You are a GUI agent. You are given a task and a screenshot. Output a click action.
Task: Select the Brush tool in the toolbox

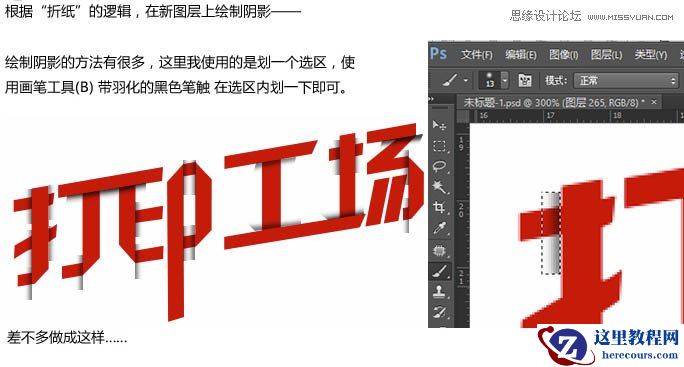(439, 271)
